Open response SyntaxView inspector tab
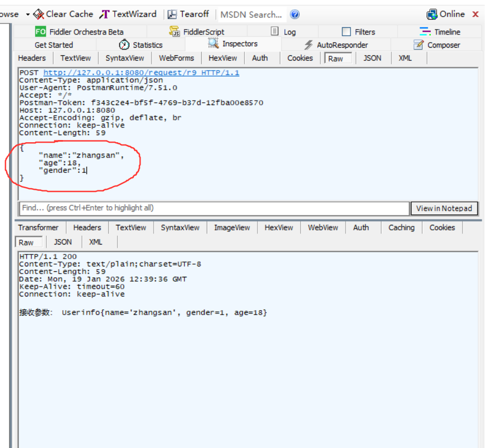The height and width of the screenshot is (448, 485). [x=180, y=228]
